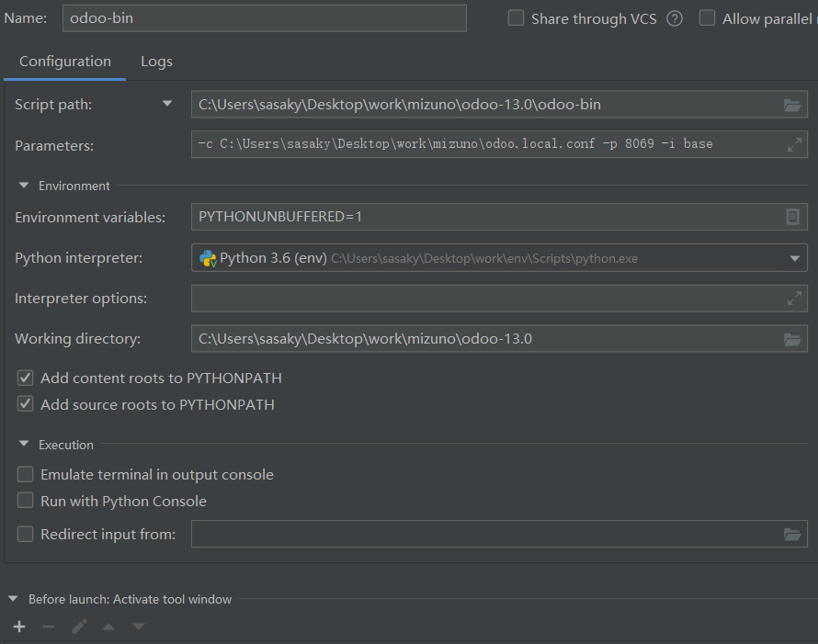Screen dimensions: 818x644
Task: Click the Name field containing odoo-bin
Action: pyautogui.click(x=265, y=18)
